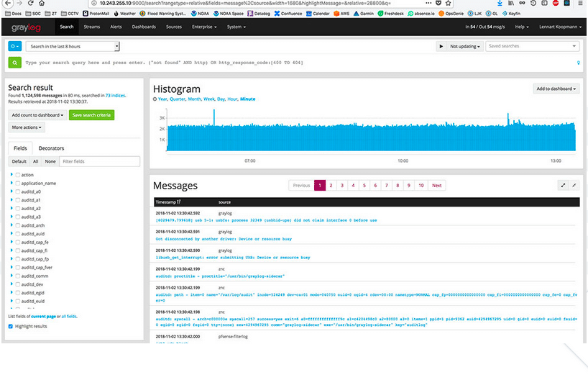Click the query help icon on right
The height and width of the screenshot is (375, 588).
(579, 63)
